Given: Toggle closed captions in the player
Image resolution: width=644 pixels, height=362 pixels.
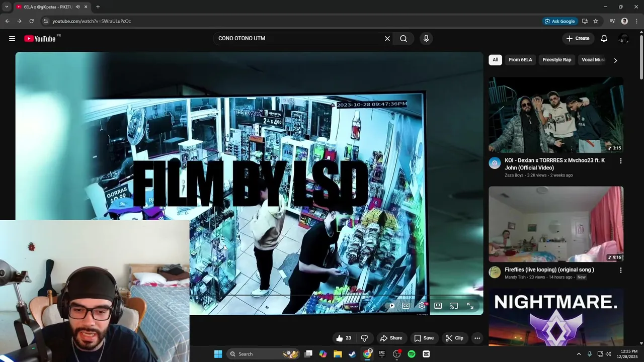Looking at the screenshot, I should click(406, 306).
